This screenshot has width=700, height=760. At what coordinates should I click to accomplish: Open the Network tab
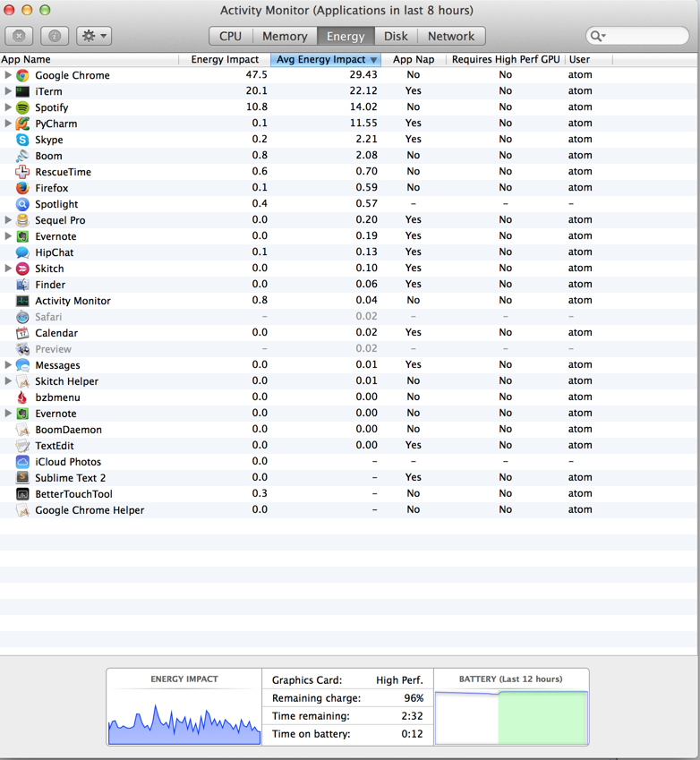[x=451, y=36]
